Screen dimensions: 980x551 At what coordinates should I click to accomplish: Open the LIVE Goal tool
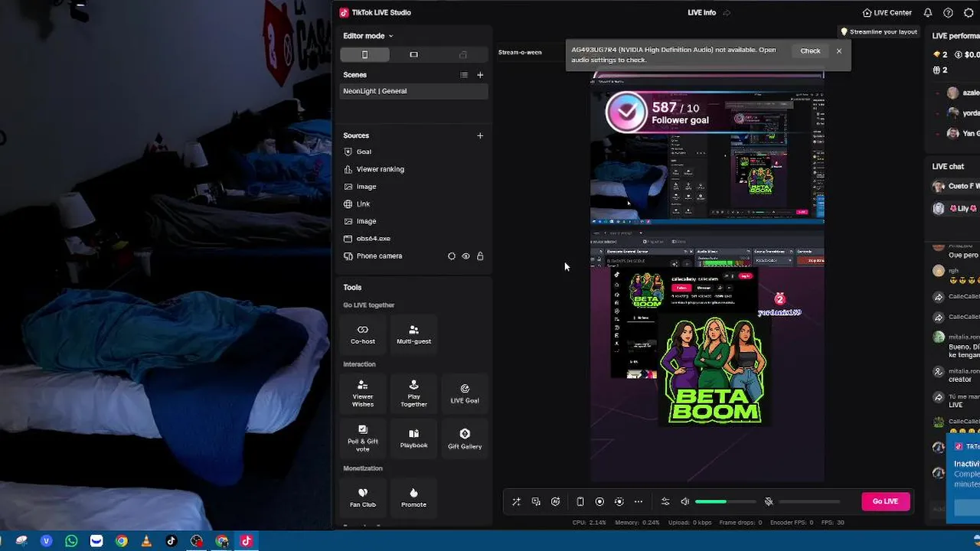465,393
